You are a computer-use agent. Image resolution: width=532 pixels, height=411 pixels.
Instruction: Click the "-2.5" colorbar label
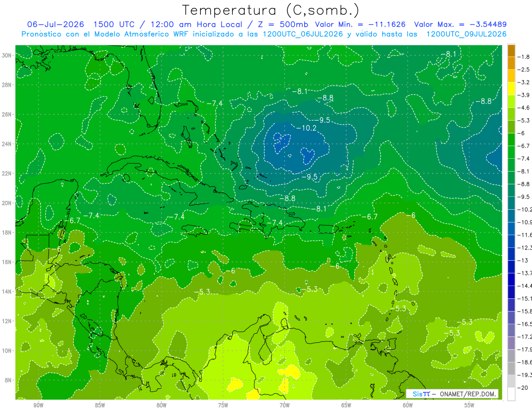[x=524, y=70]
